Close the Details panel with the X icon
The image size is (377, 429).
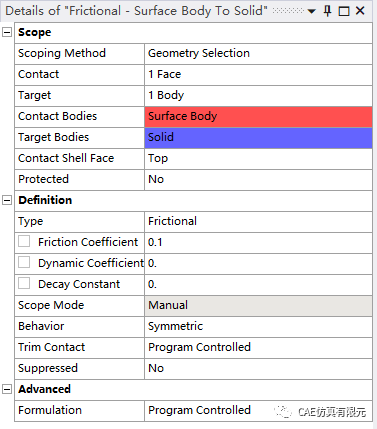coord(360,11)
